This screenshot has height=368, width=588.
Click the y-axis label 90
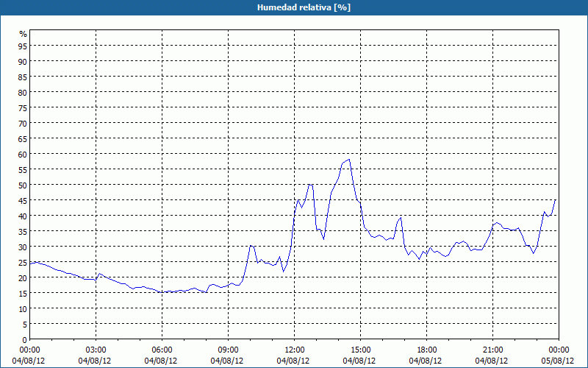23,61
